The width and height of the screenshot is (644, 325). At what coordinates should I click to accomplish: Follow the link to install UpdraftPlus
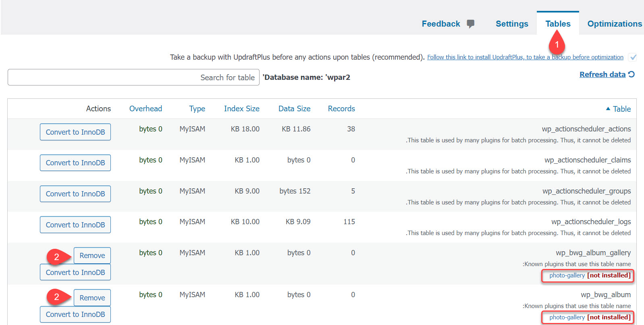(x=525, y=57)
